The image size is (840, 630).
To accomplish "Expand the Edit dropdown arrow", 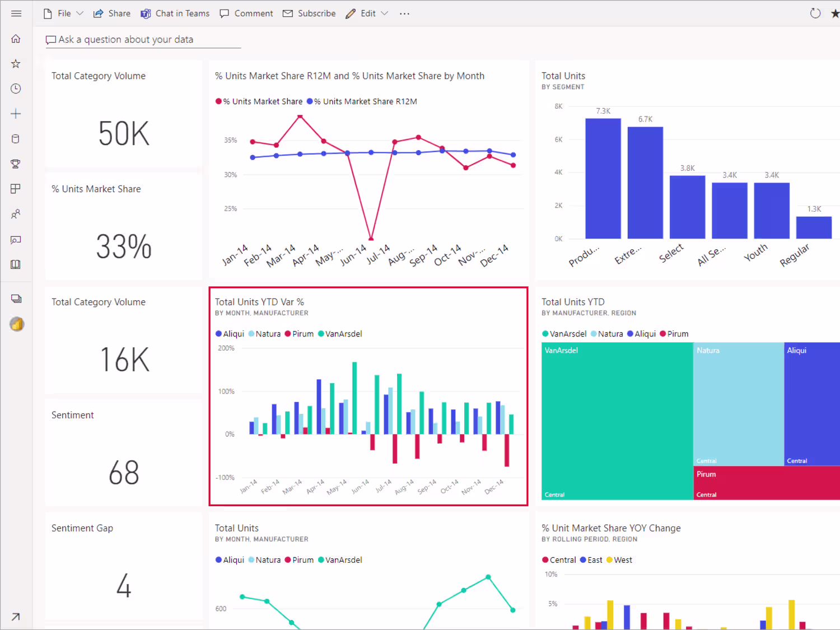I will (384, 13).
